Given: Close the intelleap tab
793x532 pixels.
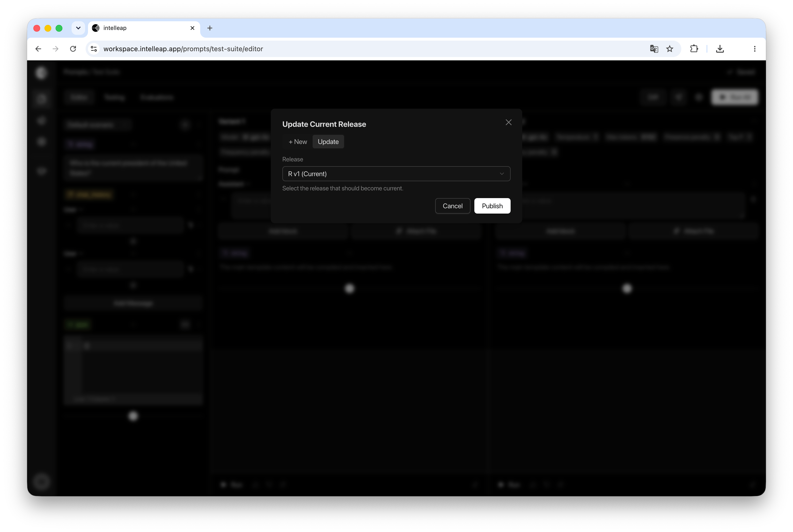Looking at the screenshot, I should pos(192,28).
